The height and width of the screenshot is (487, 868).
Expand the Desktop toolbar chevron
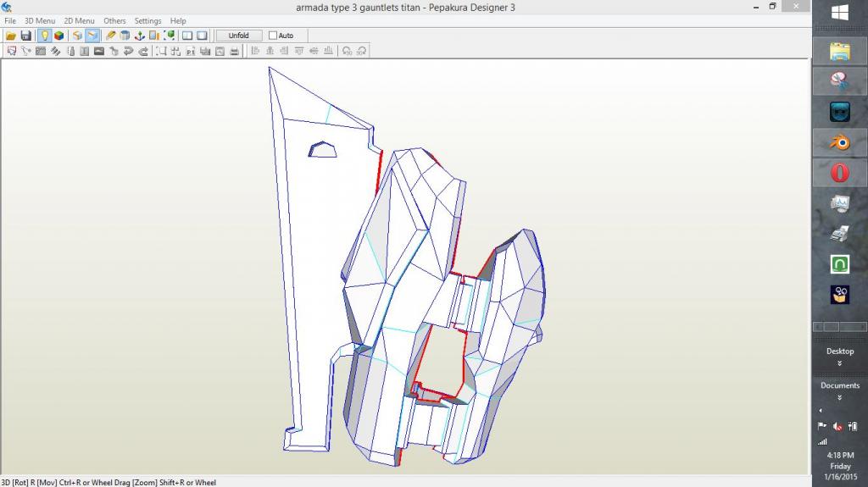[840, 363]
